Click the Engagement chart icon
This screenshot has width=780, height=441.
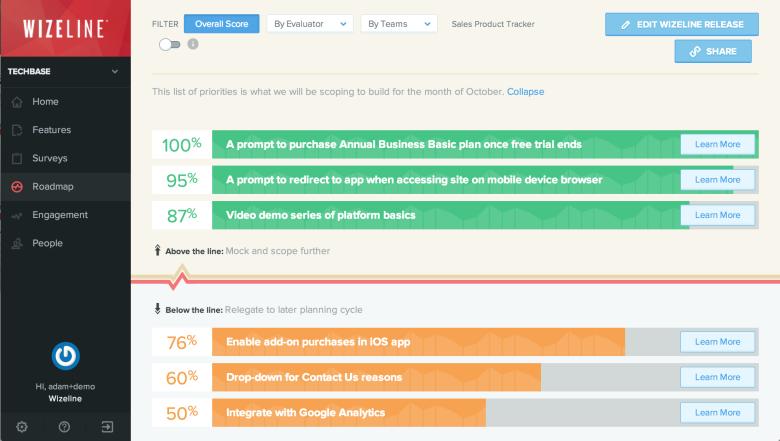[x=17, y=215]
